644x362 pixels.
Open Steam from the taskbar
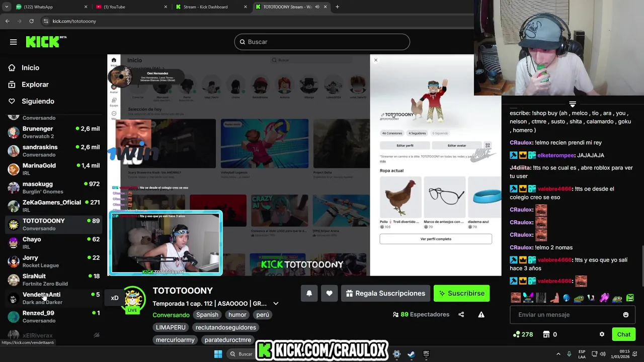(x=411, y=354)
